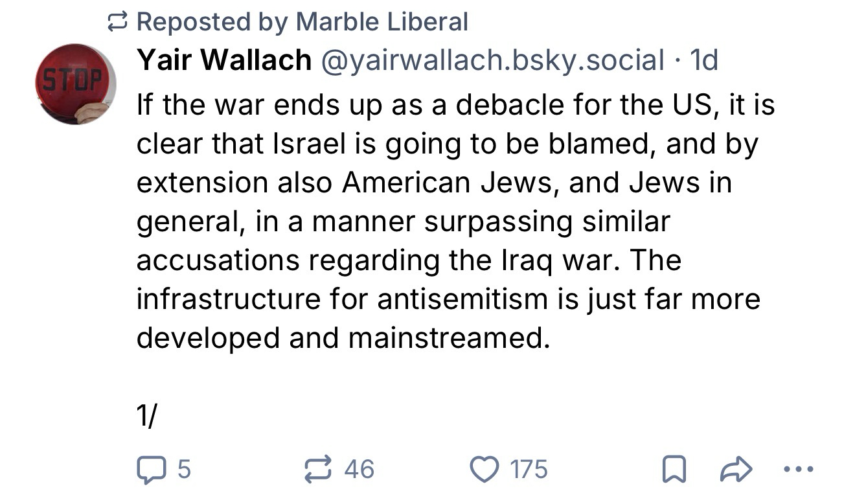Open the red STOP profile avatar
This screenshot has width=855, height=504.
(75, 84)
